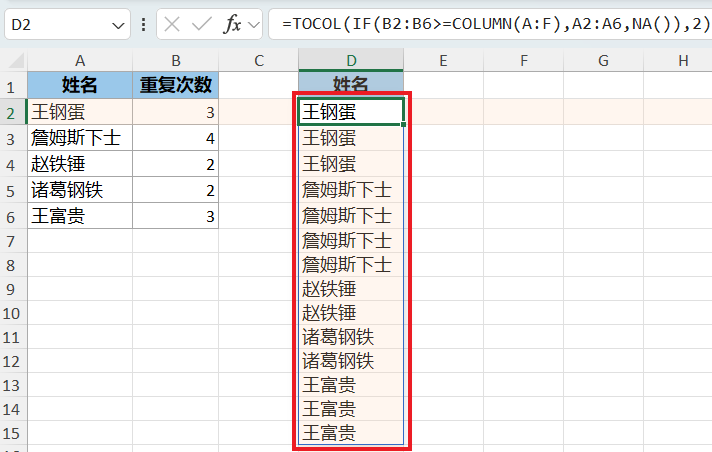The width and height of the screenshot is (712, 452).
Task: Click cell B1 header 重复次数
Action: (176, 85)
